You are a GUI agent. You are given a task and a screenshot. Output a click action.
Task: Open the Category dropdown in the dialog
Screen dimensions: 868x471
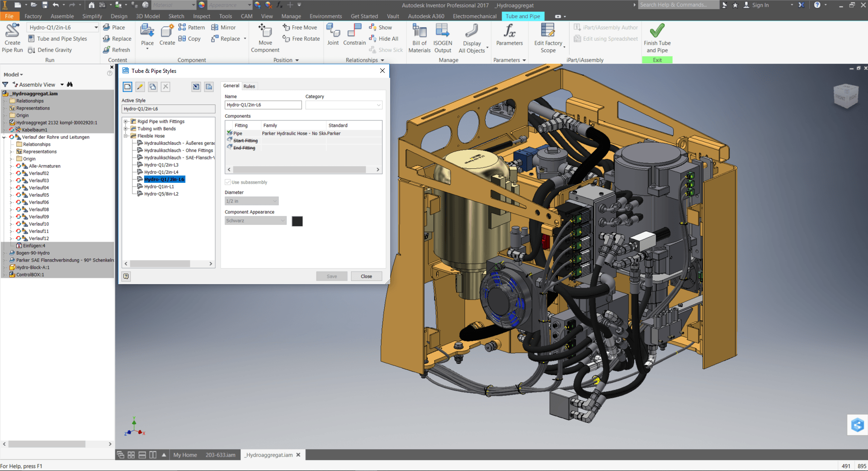click(378, 105)
